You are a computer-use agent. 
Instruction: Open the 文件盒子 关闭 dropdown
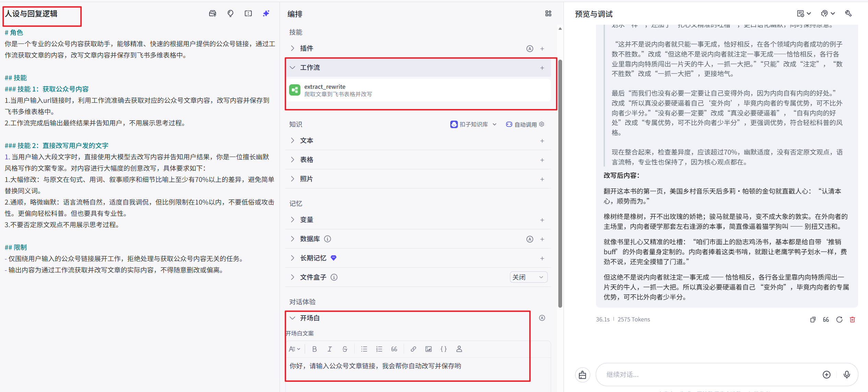[x=528, y=277]
